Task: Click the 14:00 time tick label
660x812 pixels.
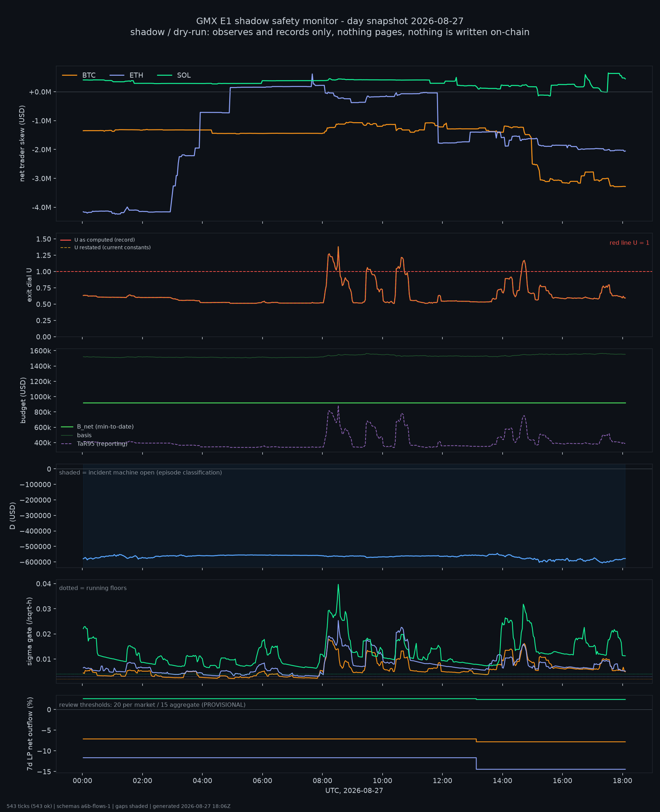Action: [503, 781]
